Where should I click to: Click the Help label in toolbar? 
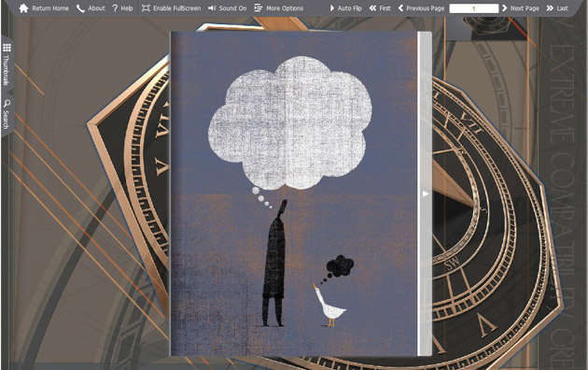(x=127, y=8)
